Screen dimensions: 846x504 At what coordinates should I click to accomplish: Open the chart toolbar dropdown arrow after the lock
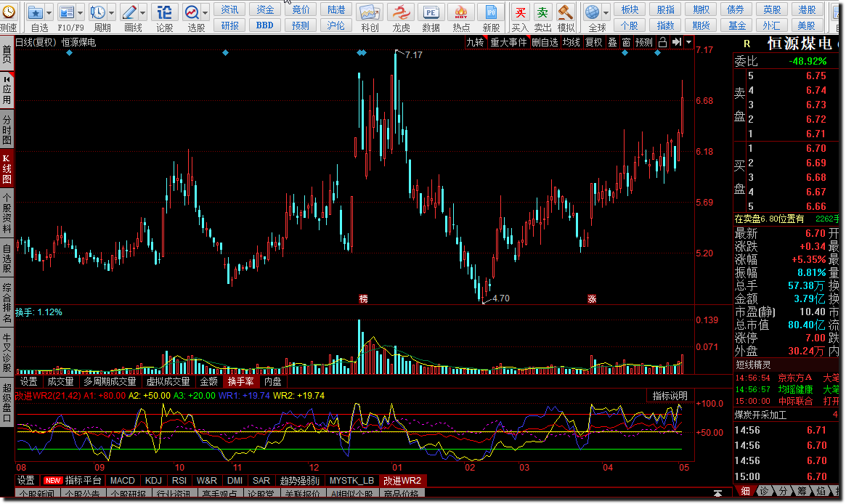pos(688,42)
